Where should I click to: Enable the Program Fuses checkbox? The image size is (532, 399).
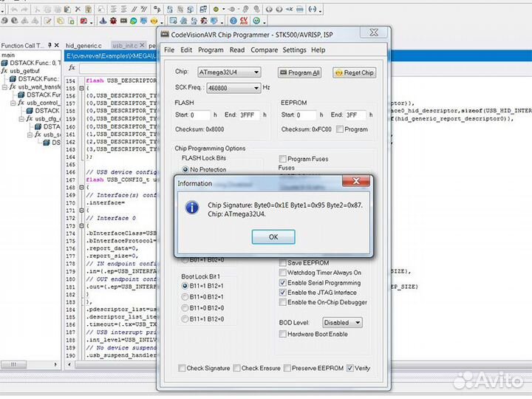[283, 159]
